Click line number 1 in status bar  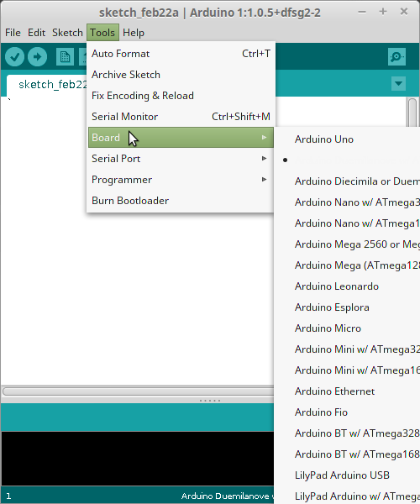click(x=8, y=496)
